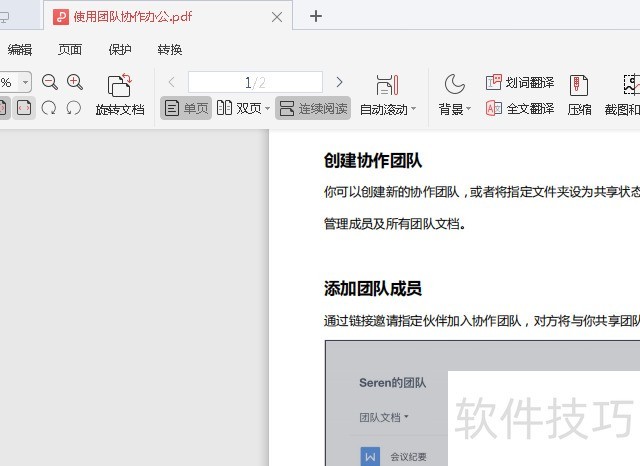
Task: Expand the background (背景) dropdown arrow
Action: [468, 109]
